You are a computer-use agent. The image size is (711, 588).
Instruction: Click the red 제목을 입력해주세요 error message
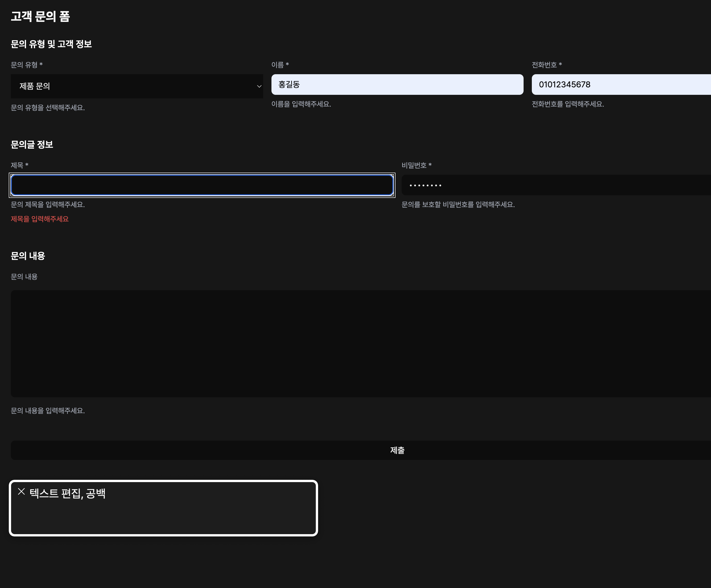coord(40,219)
